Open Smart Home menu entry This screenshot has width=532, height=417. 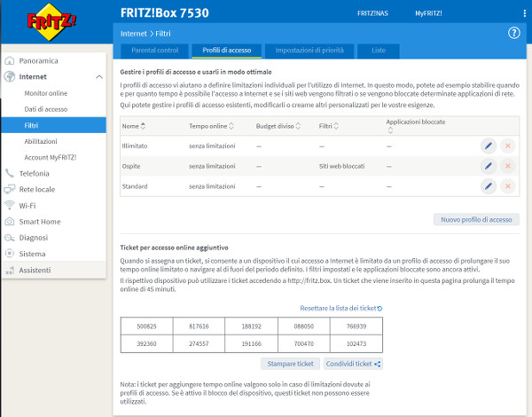tap(40, 222)
